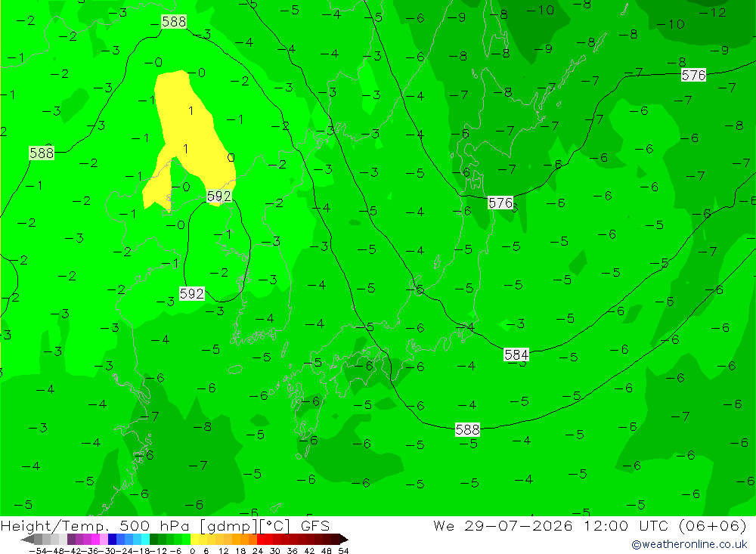
Task: Click the -54 legend scale label
Action: [x=38, y=551]
